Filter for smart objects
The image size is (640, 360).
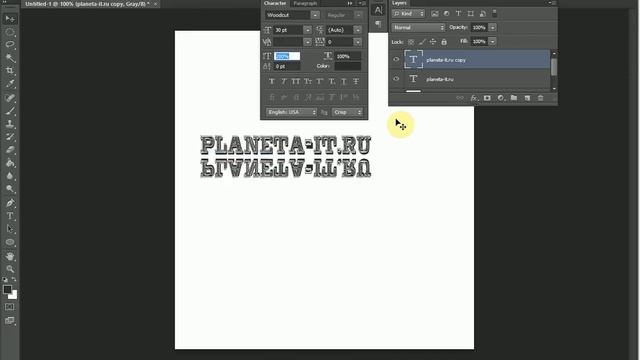[x=482, y=14]
